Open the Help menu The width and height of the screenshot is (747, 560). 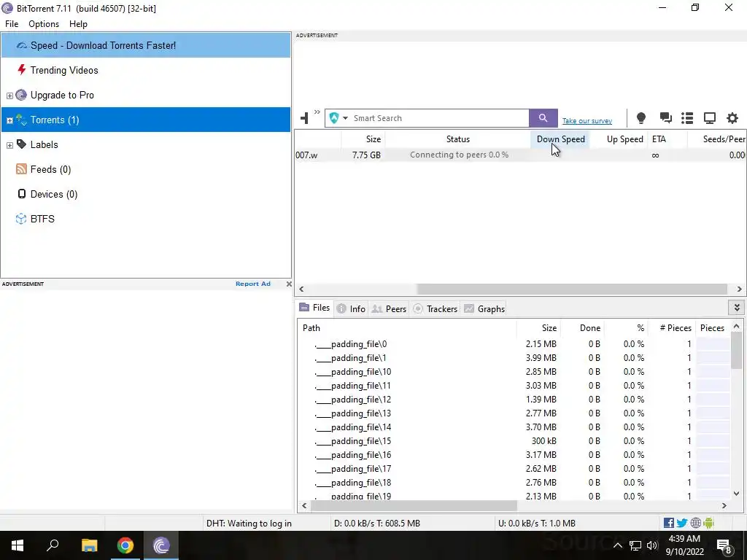(78, 24)
